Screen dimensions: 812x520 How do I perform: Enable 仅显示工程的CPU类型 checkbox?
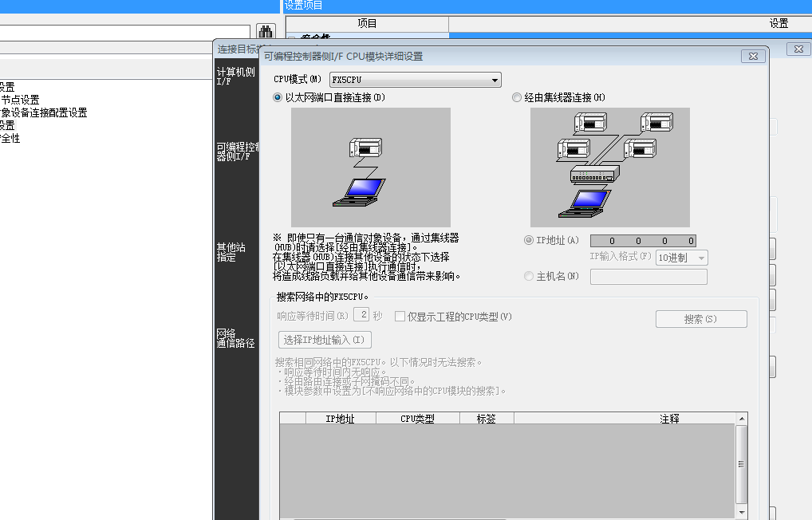(400, 317)
